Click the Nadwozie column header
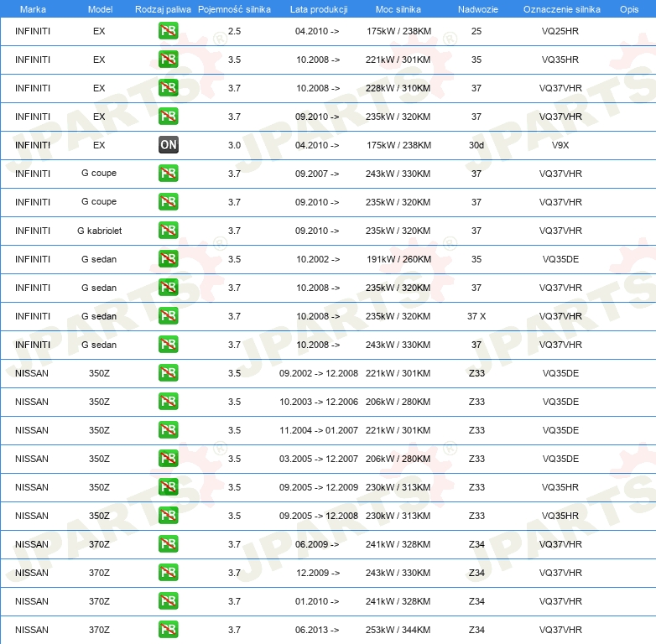656x644 pixels. coord(478,9)
